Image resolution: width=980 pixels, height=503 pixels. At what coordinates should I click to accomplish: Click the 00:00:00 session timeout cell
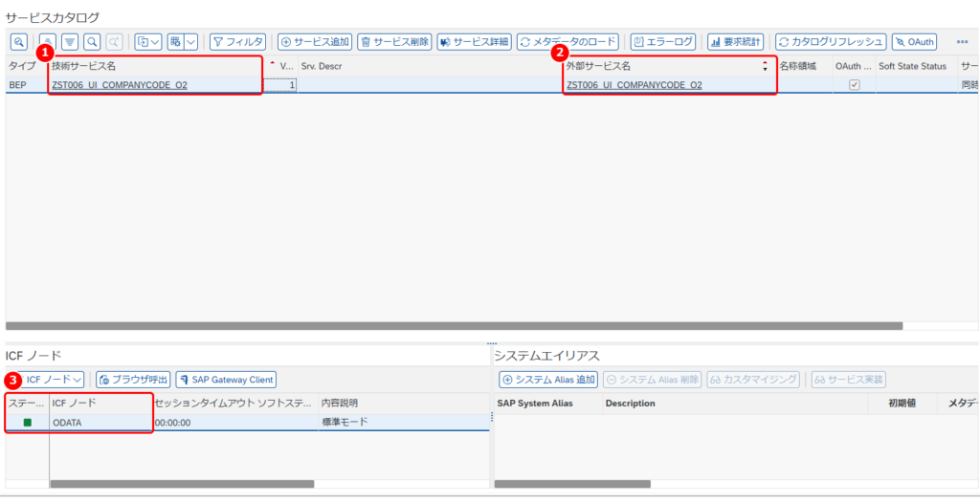click(x=235, y=423)
